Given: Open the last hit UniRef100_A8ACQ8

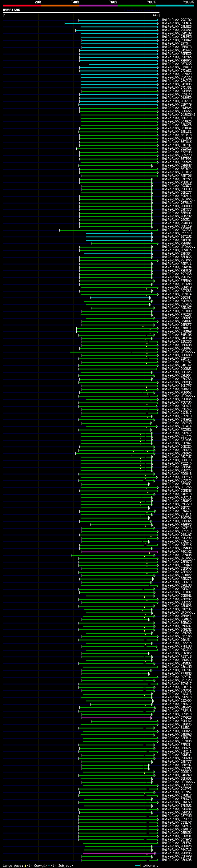Looking at the screenshot, I should tap(177, 860).
